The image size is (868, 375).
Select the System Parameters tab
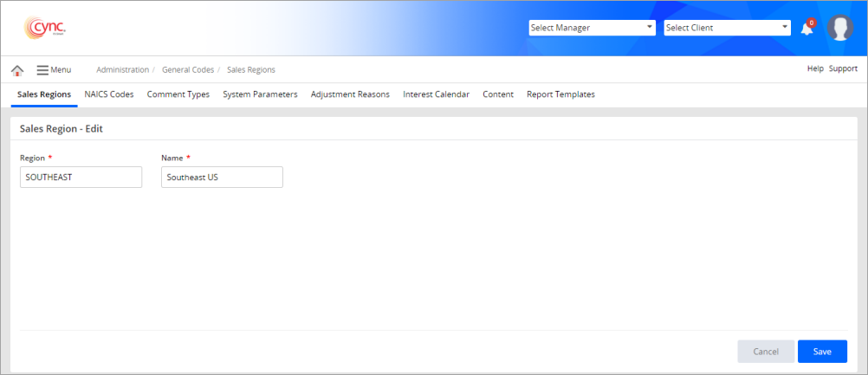click(x=260, y=94)
